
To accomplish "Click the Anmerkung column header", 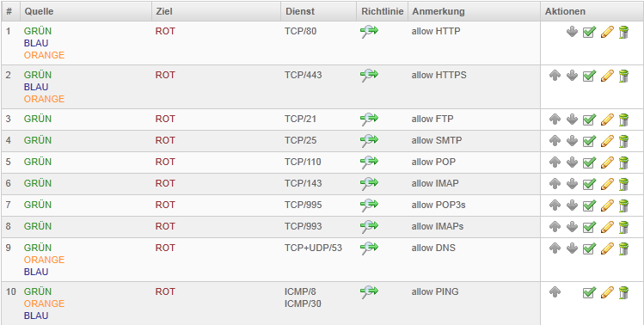I will click(x=439, y=11).
